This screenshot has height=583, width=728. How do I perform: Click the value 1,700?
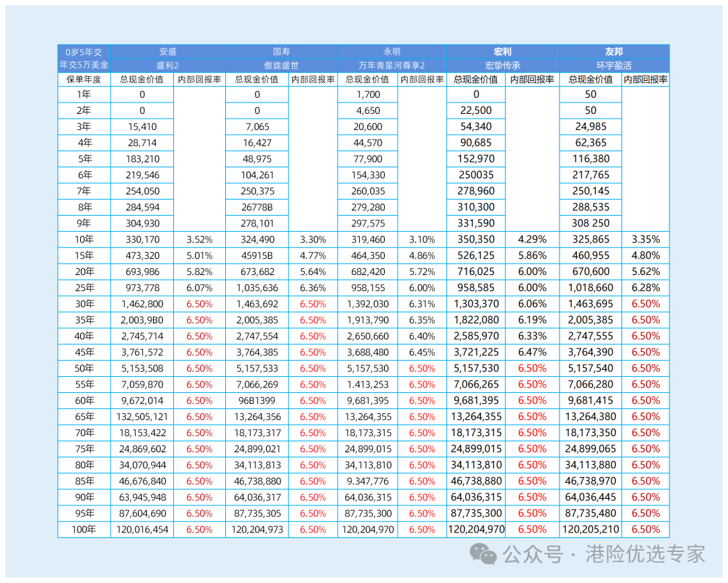click(368, 94)
